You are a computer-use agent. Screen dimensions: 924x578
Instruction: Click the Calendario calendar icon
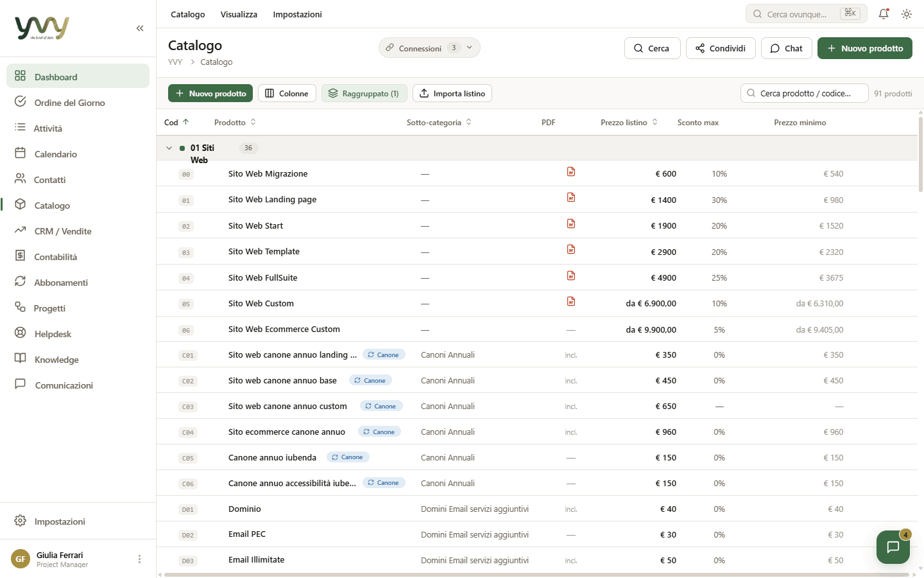[21, 153]
